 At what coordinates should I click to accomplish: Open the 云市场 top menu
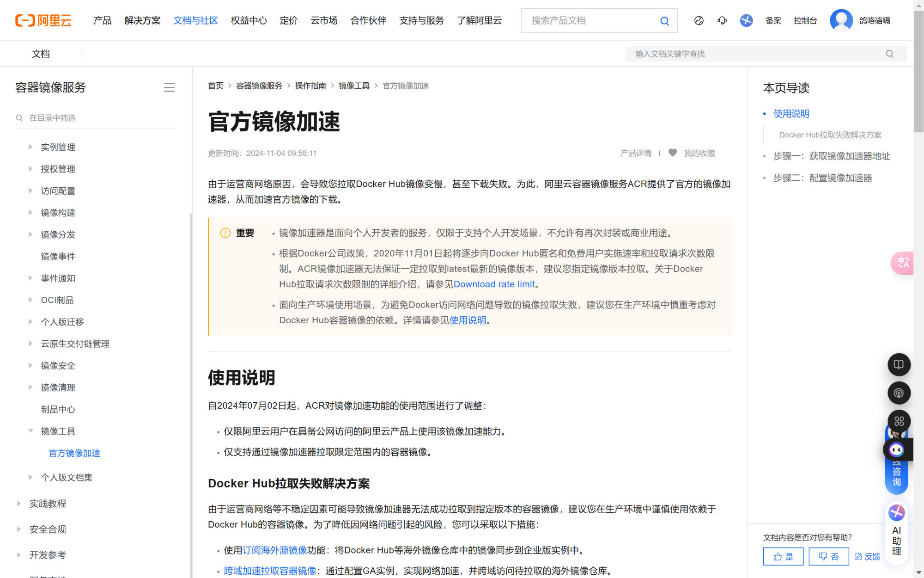(x=324, y=20)
